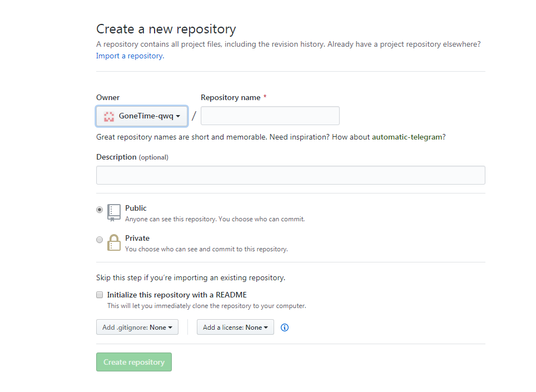Focus the Repository name input field
The width and height of the screenshot is (536, 392).
(270, 116)
